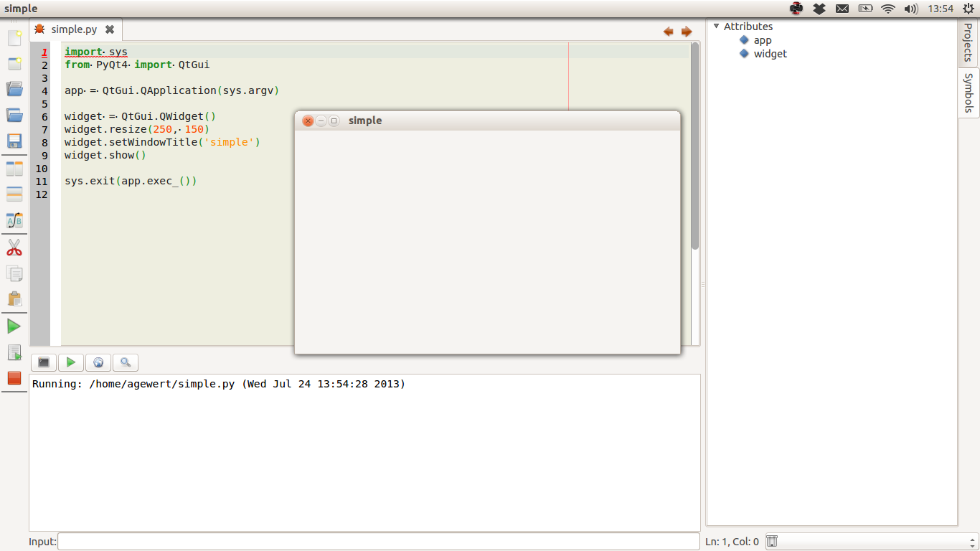Click the follow mode A/B icon
980x551 pixels.
tap(14, 220)
